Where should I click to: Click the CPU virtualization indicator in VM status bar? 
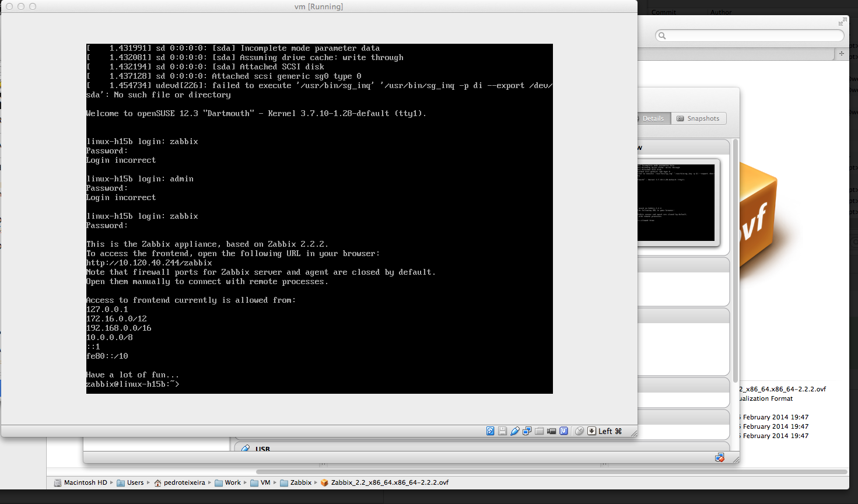[x=564, y=431]
